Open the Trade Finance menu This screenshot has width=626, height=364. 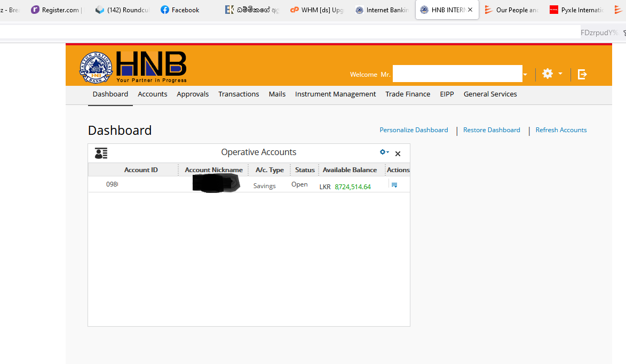point(408,94)
